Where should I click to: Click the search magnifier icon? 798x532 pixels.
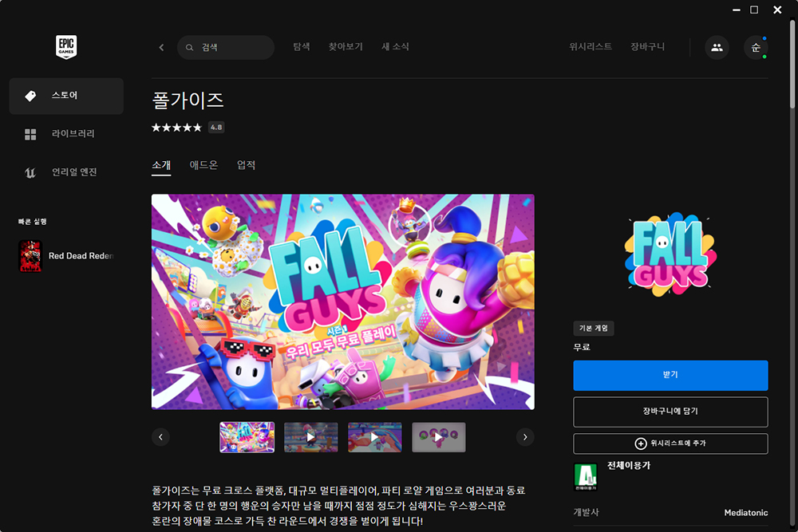coord(189,47)
